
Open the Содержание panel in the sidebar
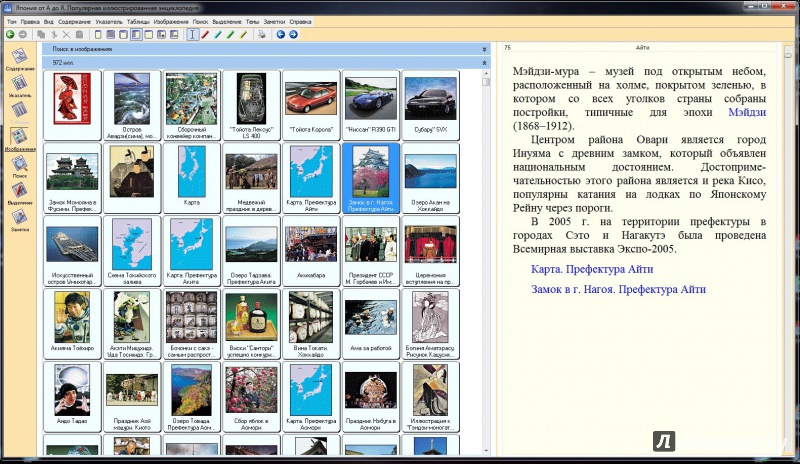click(19, 59)
